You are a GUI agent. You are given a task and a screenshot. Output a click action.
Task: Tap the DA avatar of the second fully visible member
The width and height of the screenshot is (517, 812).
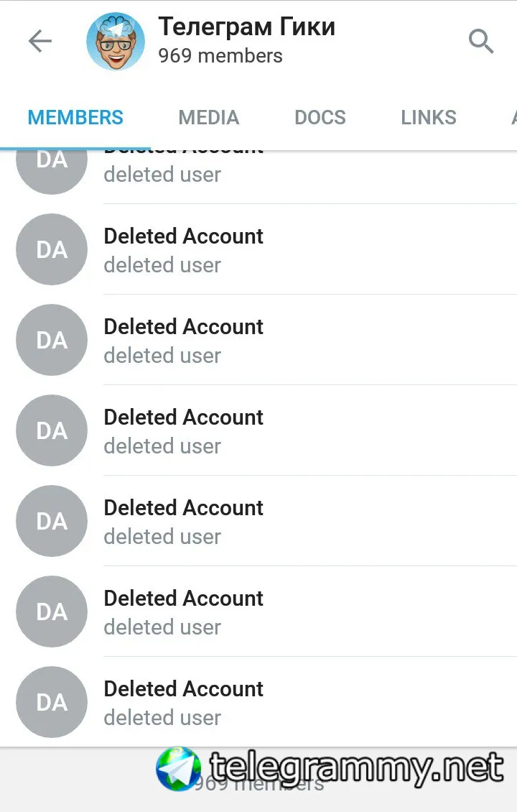coord(52,340)
